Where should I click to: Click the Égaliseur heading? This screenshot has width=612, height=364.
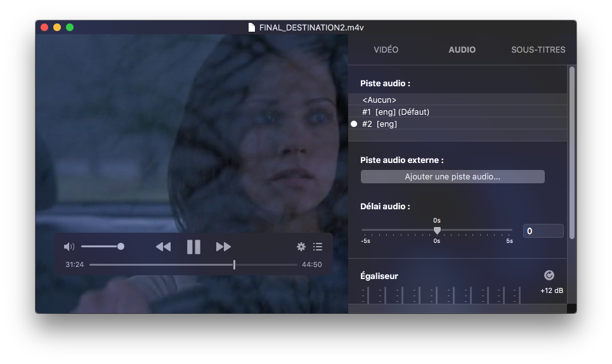click(379, 276)
